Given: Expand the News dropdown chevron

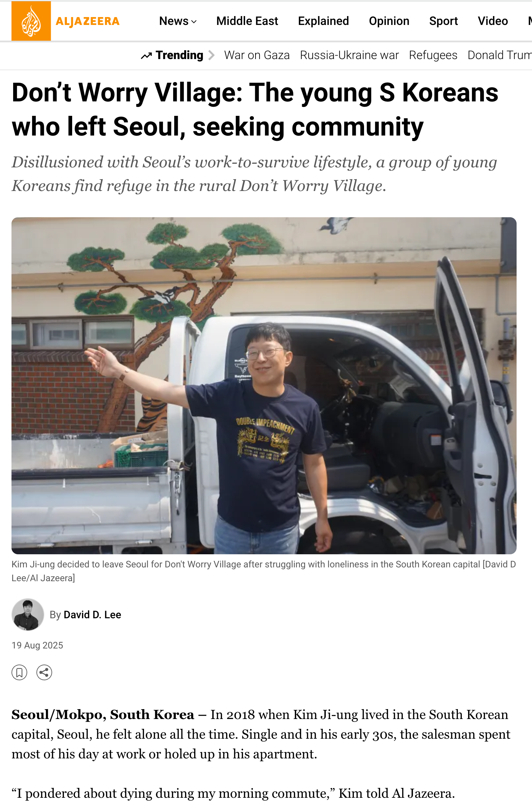Looking at the screenshot, I should coord(194,21).
